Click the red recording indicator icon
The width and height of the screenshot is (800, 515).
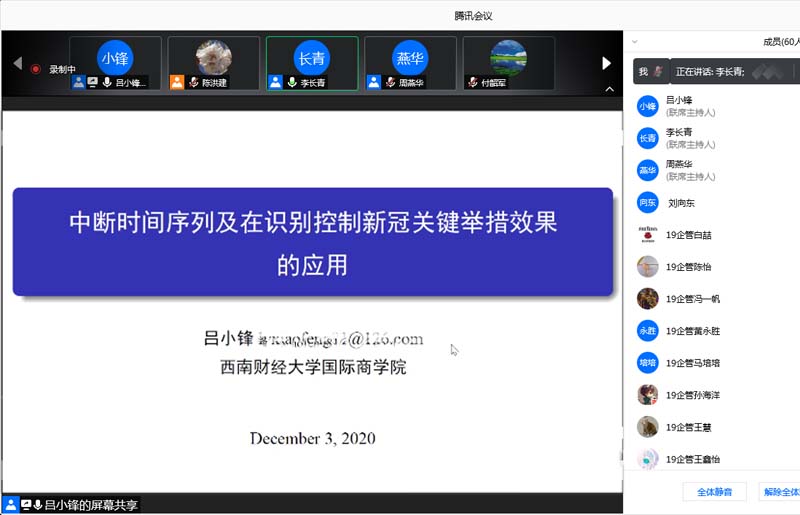36,69
